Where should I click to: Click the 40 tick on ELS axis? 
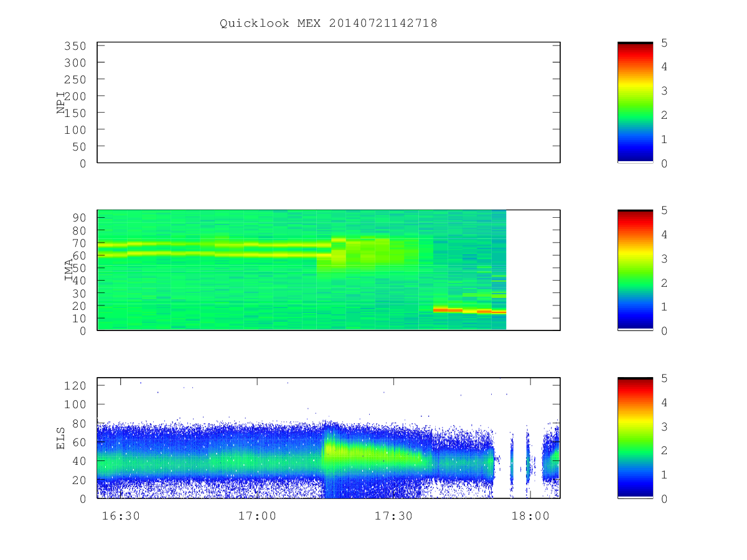78,461
